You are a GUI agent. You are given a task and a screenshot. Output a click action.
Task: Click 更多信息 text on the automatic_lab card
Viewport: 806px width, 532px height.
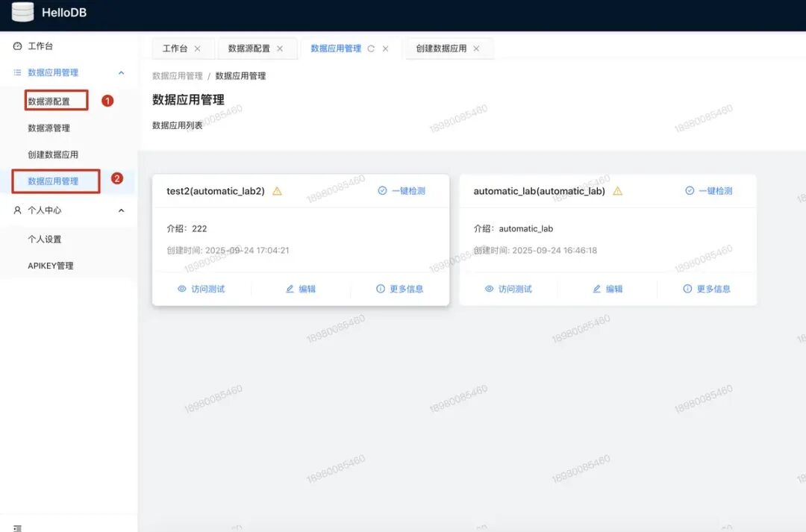pos(713,289)
